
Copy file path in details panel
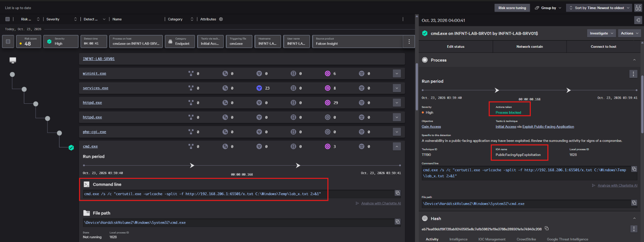click(x=634, y=203)
